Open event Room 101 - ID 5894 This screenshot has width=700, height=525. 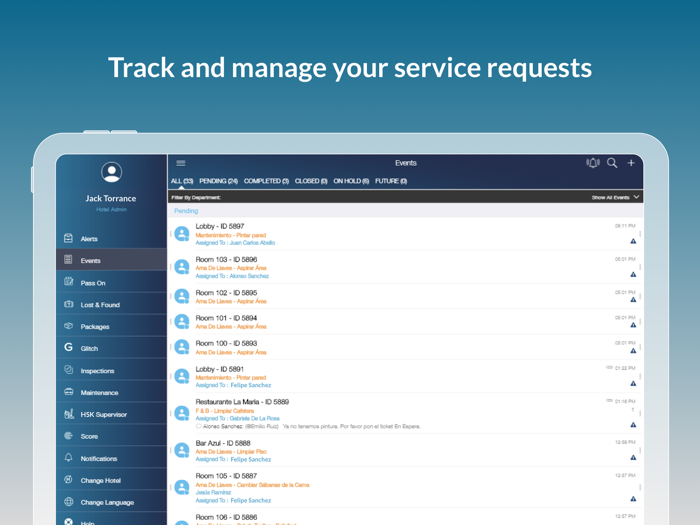[405, 321]
